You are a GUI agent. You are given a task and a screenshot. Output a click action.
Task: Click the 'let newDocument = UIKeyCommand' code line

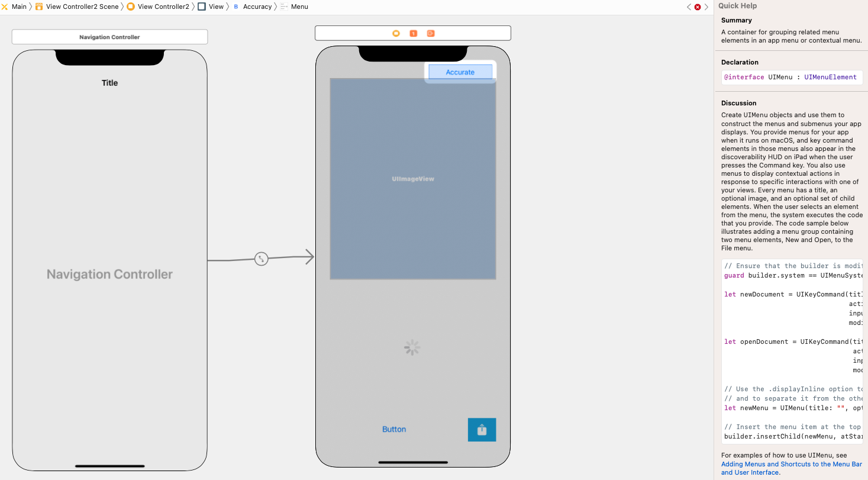click(x=793, y=294)
